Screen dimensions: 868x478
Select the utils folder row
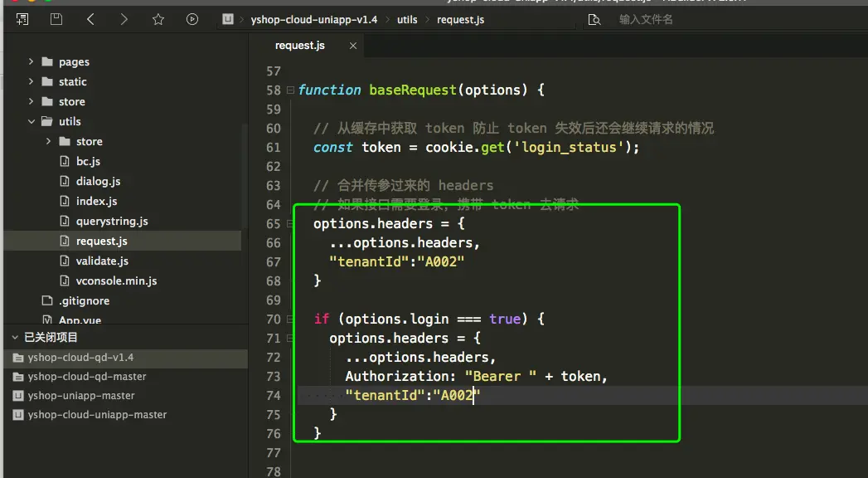pyautogui.click(x=123, y=121)
